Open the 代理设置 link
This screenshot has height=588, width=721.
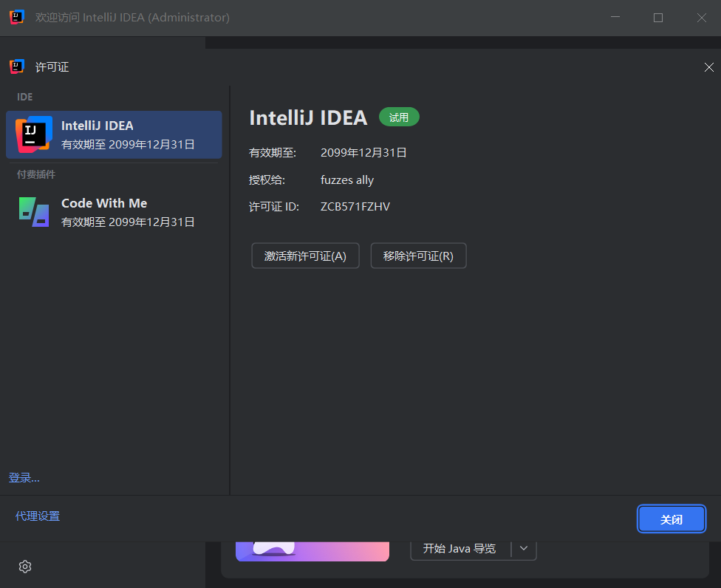tap(38, 516)
